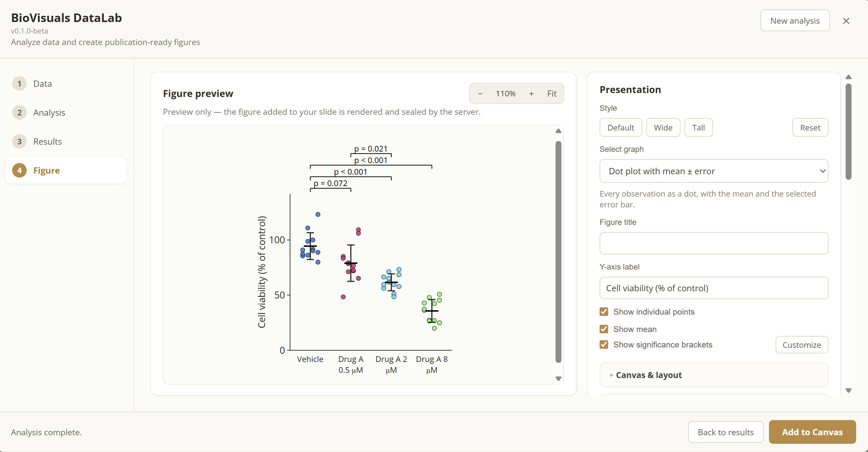Click the Figure preview heading
868x452 pixels.
pyautogui.click(x=198, y=93)
